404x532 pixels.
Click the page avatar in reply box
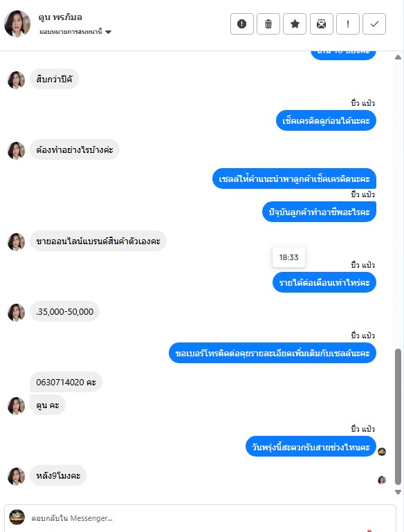[17, 517]
